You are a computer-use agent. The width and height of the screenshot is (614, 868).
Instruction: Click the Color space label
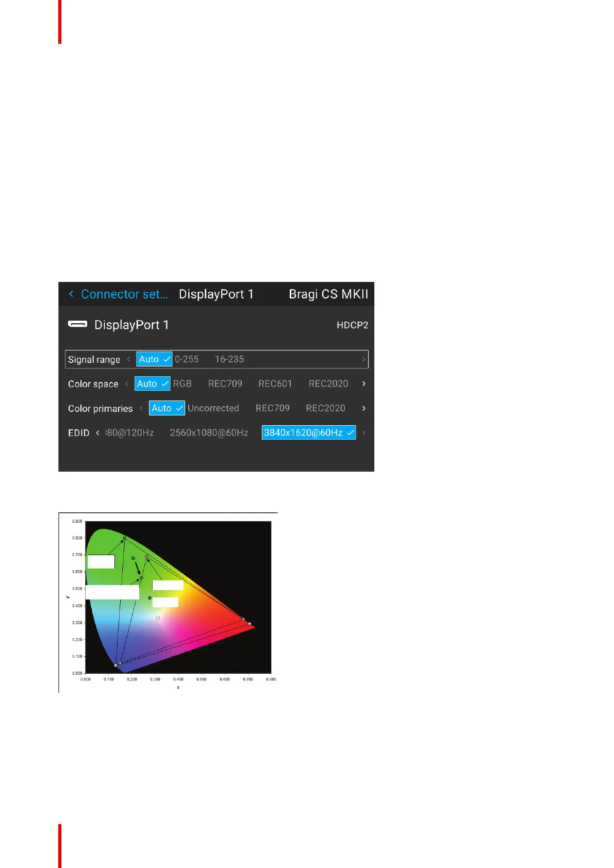click(x=93, y=384)
